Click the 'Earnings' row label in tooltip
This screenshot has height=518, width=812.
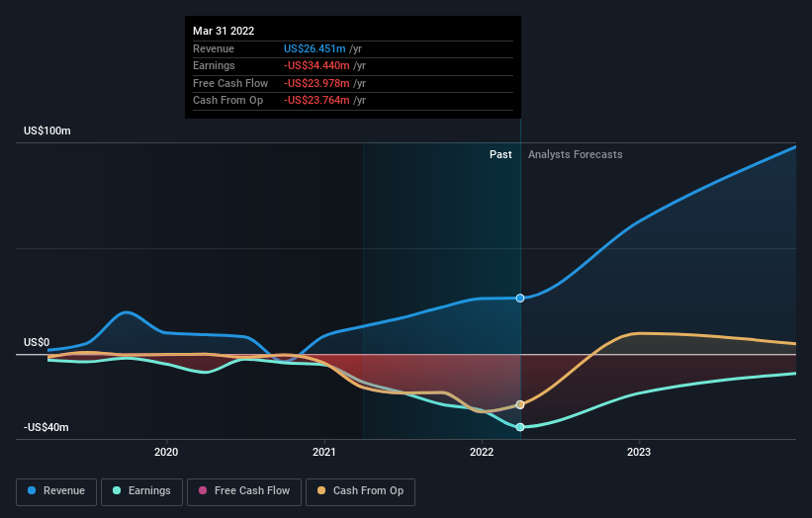pos(214,65)
